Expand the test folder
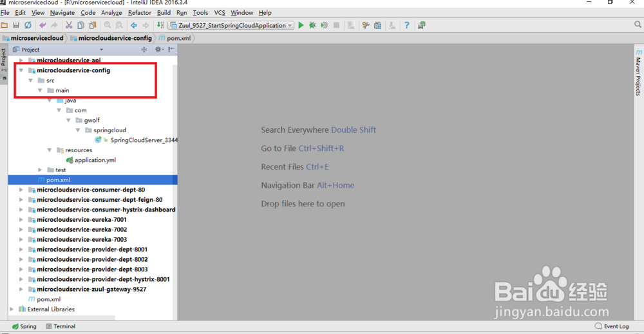 pyautogui.click(x=40, y=170)
